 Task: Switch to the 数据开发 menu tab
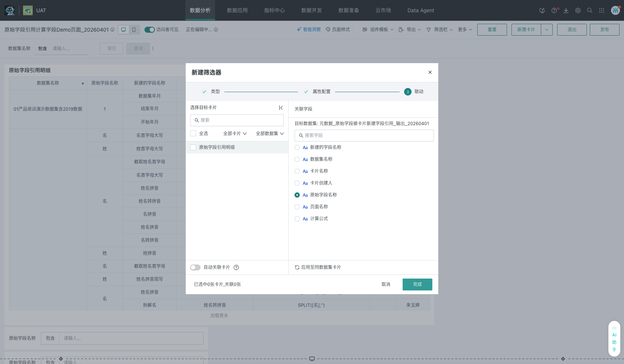[x=312, y=10]
